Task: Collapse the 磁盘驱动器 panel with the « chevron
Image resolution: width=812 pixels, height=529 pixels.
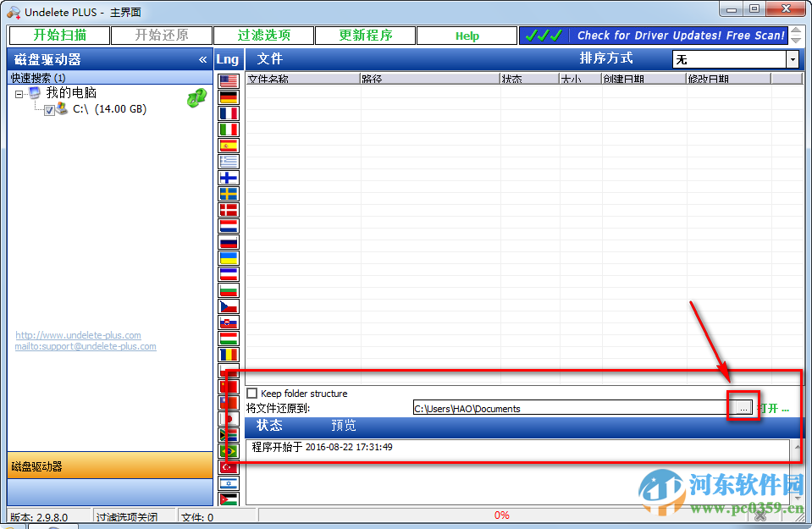Action: click(203, 59)
